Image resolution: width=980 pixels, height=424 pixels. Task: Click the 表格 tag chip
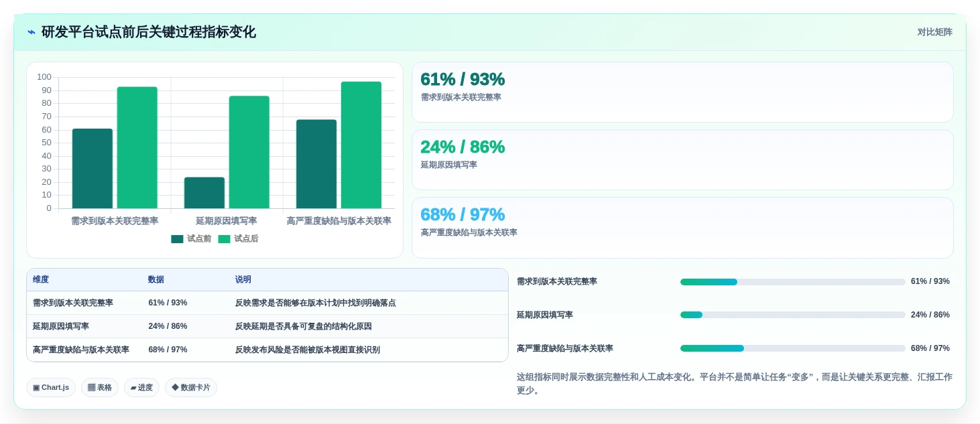[100, 388]
